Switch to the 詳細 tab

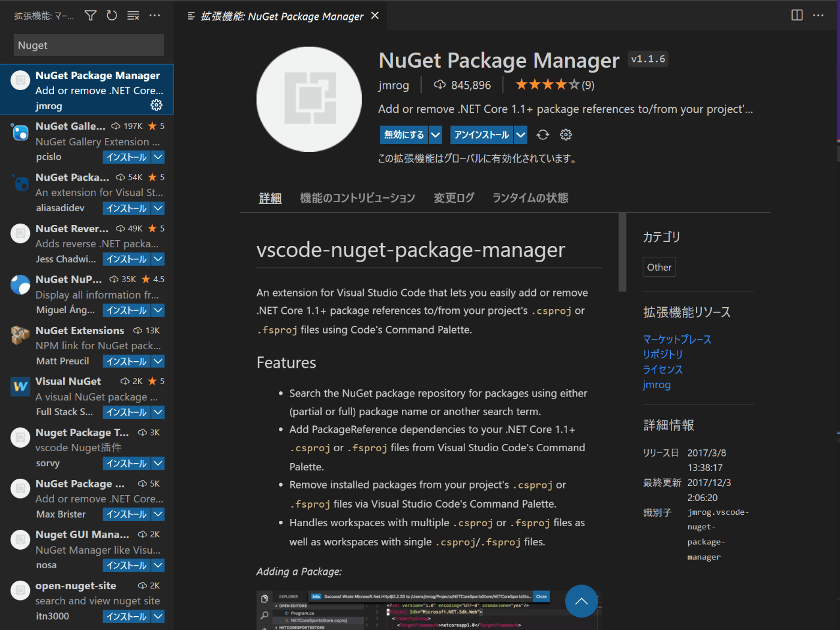coord(270,198)
